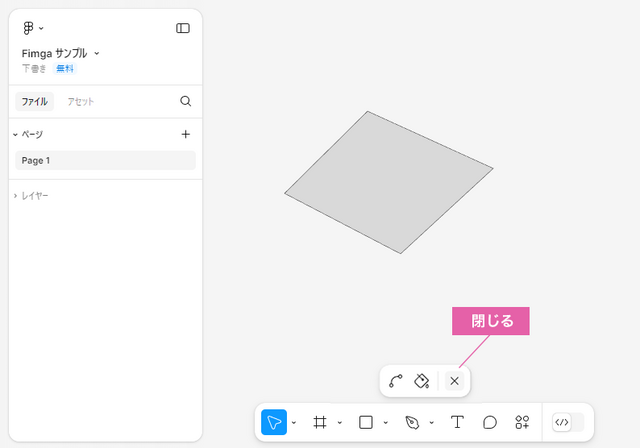Open the Actions components tool
Screen dimensions: 640x448
click(x=522, y=422)
